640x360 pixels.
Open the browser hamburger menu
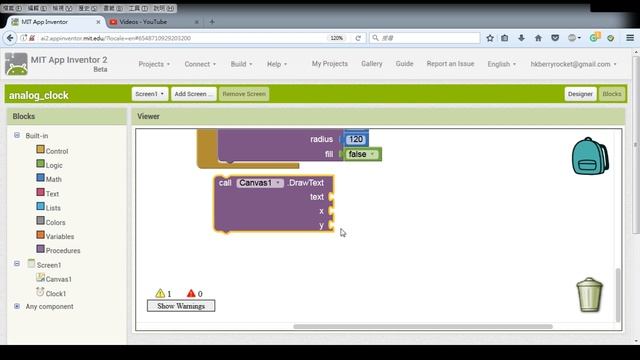pyautogui.click(x=630, y=38)
